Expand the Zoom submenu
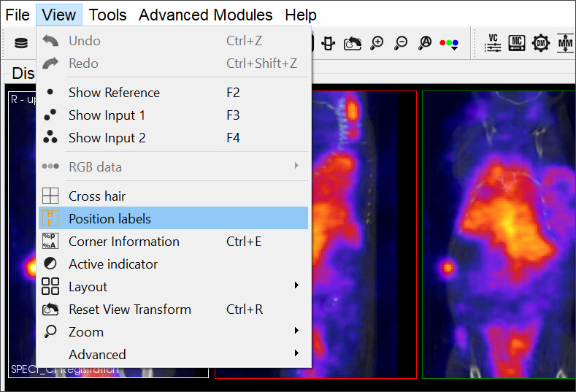 point(86,332)
